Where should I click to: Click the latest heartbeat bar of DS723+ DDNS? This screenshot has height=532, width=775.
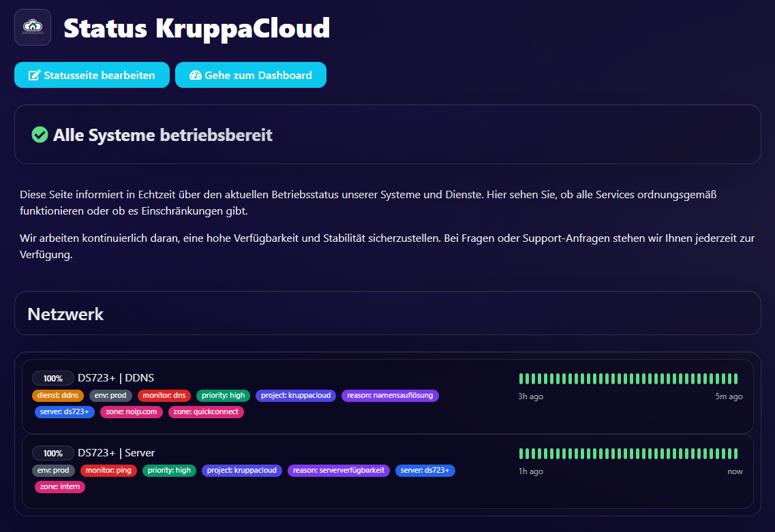point(735,378)
